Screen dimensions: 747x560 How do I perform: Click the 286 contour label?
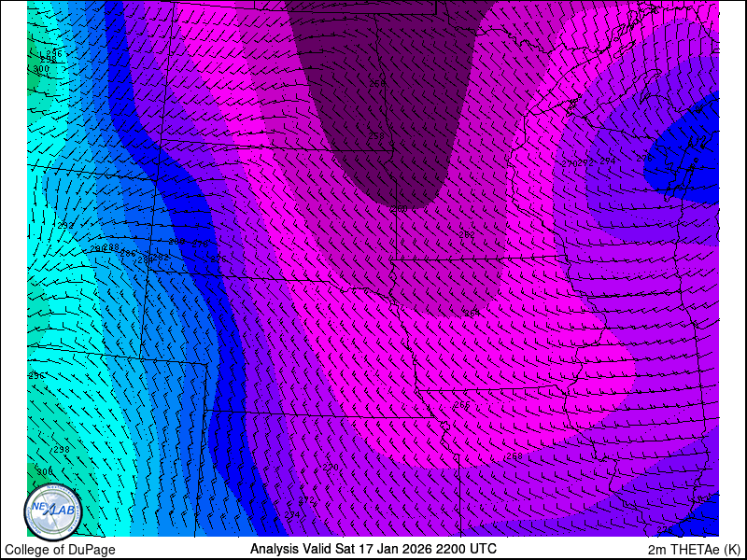click(x=128, y=254)
